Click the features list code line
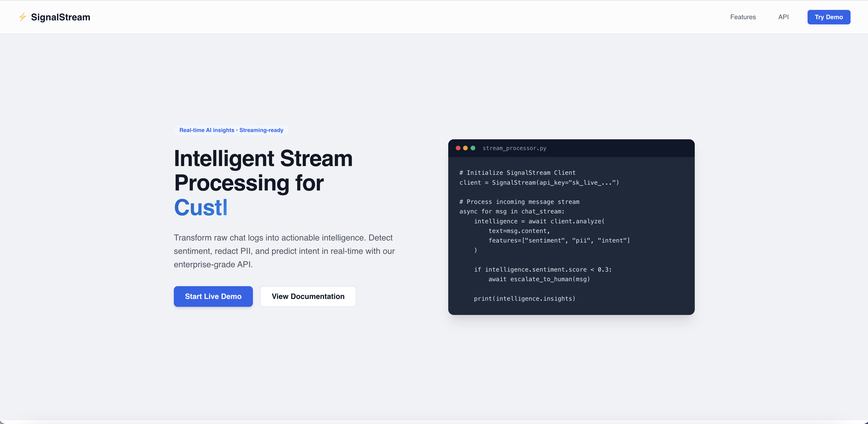The height and width of the screenshot is (424, 868). [x=559, y=240]
